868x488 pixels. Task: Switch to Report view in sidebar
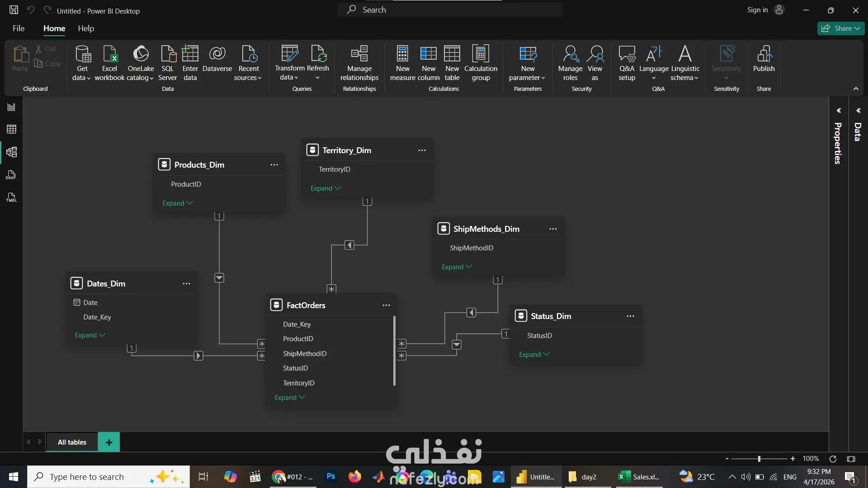click(11, 107)
